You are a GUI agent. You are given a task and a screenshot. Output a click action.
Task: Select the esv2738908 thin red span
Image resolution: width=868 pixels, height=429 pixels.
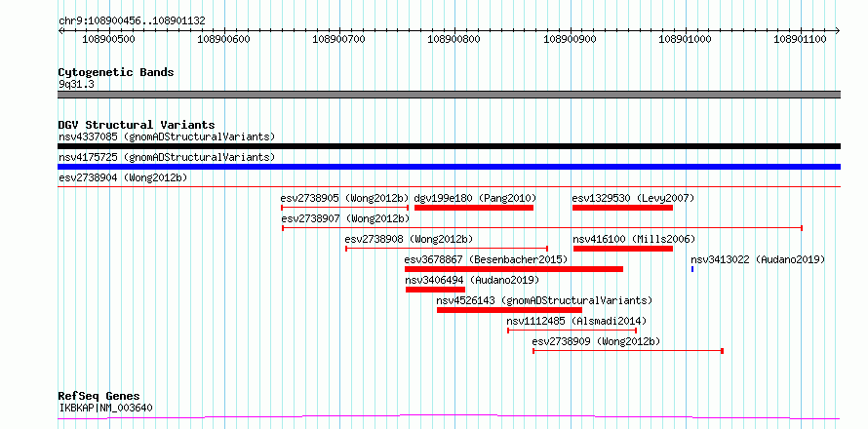point(447,249)
